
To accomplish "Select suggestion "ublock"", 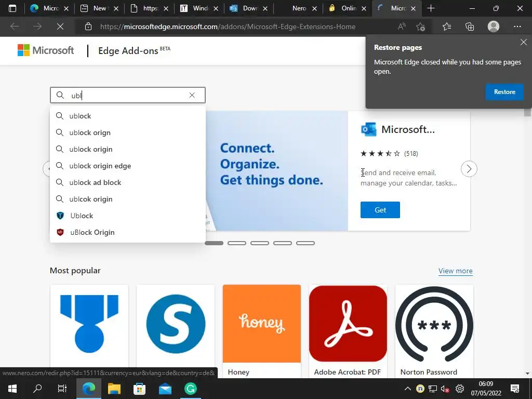I will (128, 116).
